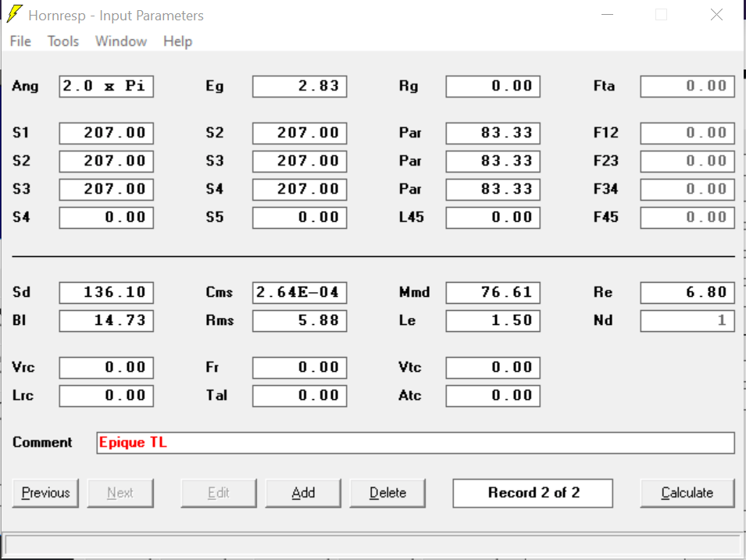Viewport: 746px width, 560px height.
Task: Select the Fr input field
Action: tap(300, 368)
